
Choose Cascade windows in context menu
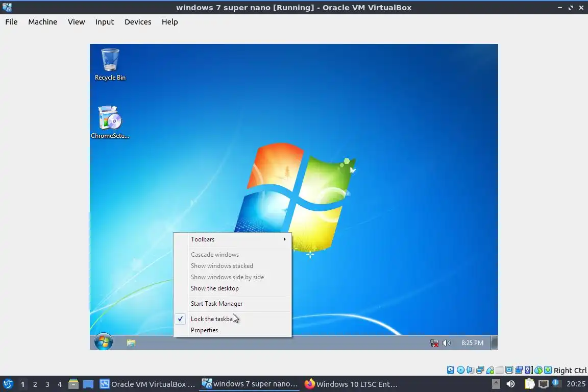(233, 254)
